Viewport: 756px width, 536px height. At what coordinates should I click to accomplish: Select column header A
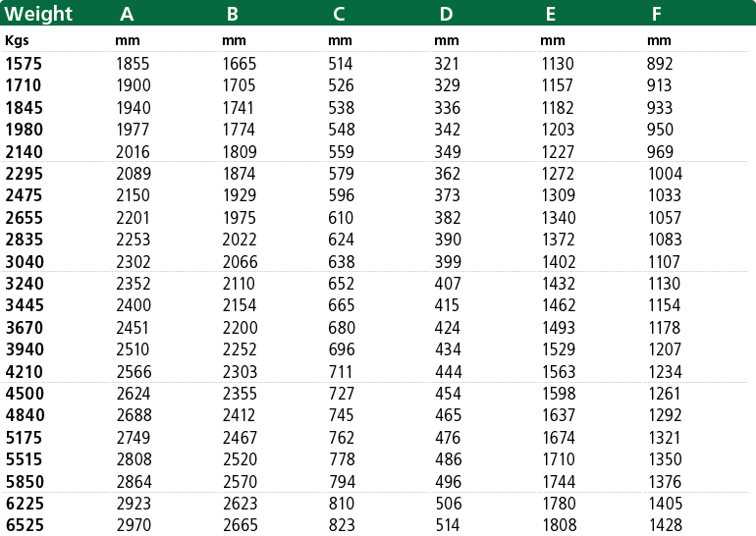click(127, 14)
